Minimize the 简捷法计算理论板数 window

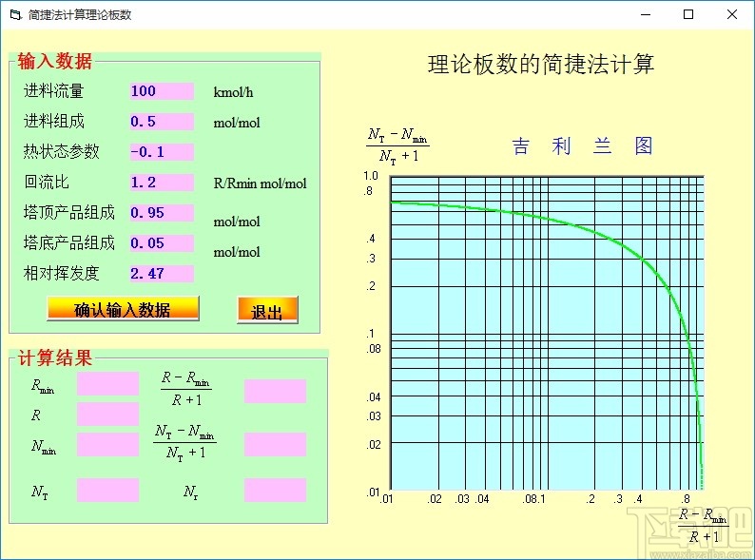(646, 15)
